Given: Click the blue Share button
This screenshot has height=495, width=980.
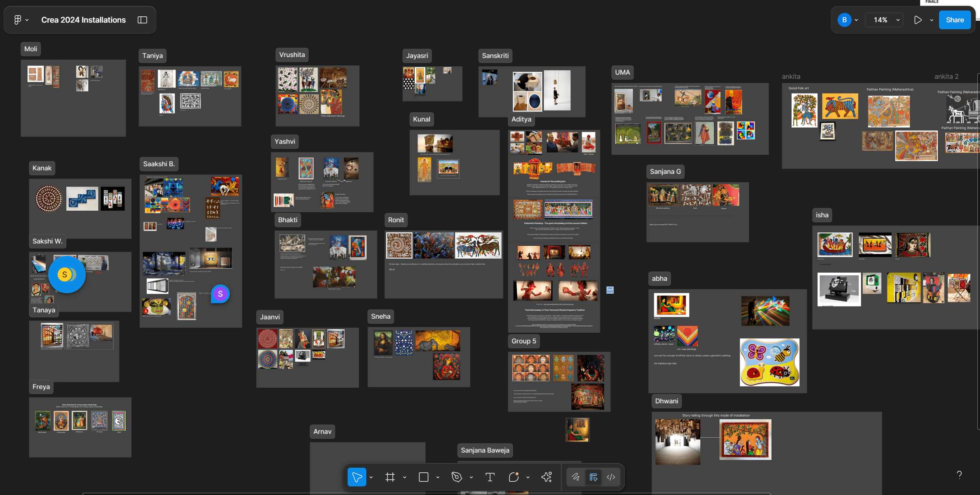Looking at the screenshot, I should pyautogui.click(x=955, y=20).
